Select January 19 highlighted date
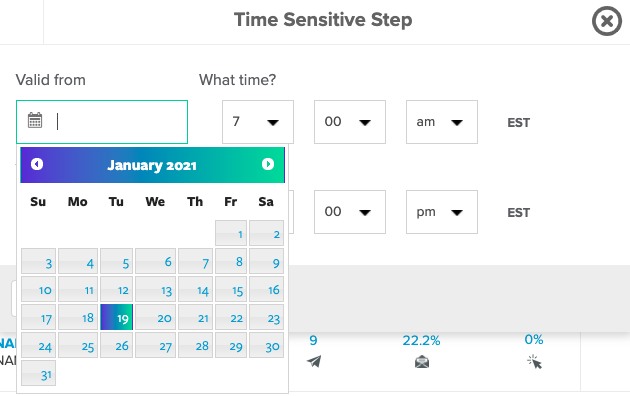 (117, 317)
